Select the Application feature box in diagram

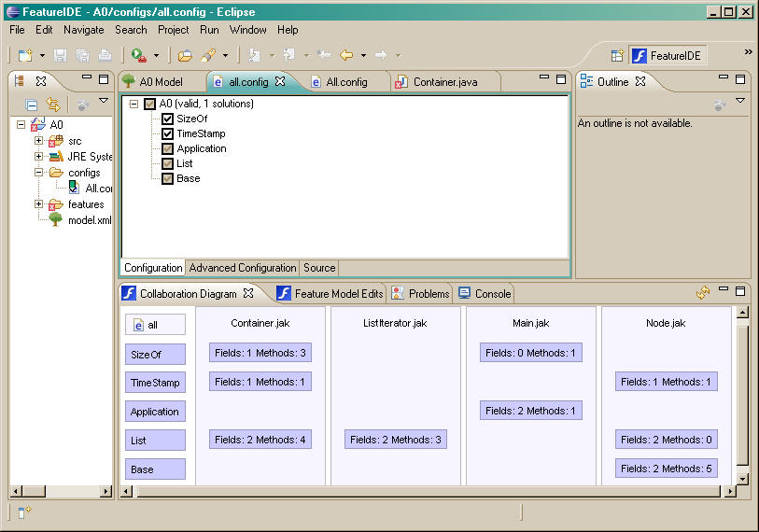(155, 412)
